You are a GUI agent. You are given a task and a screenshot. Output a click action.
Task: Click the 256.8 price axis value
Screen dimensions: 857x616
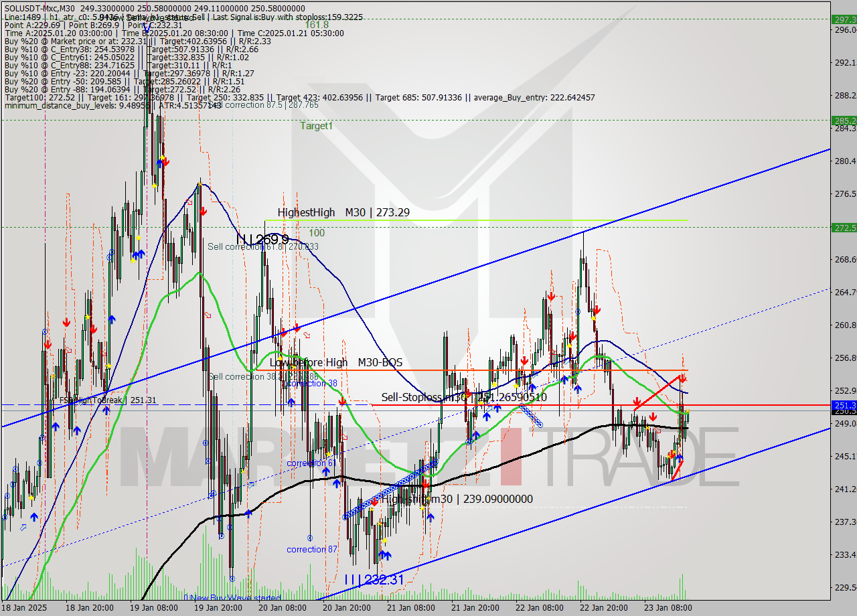(x=845, y=358)
